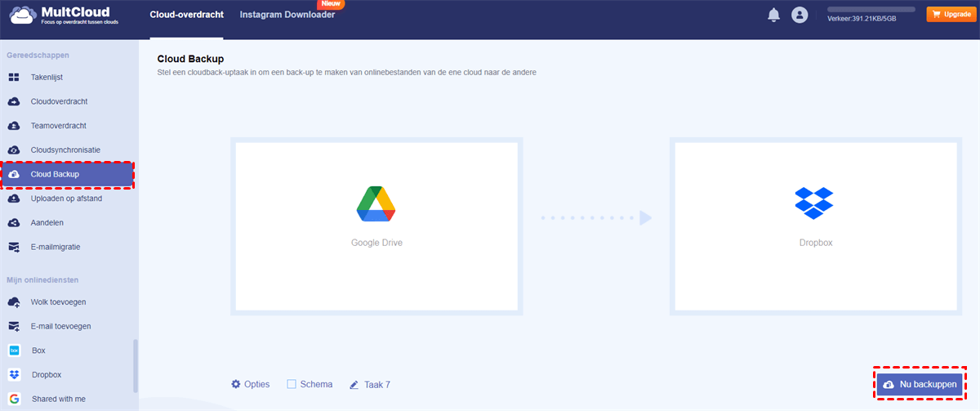980x411 pixels.
Task: Click the E-mail toevoegen link
Action: click(x=60, y=326)
